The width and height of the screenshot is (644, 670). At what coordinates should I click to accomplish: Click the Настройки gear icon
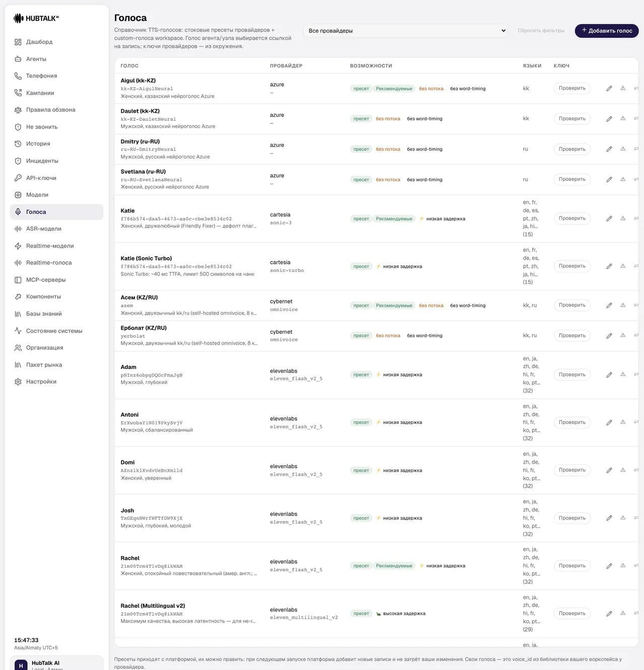[x=18, y=382]
